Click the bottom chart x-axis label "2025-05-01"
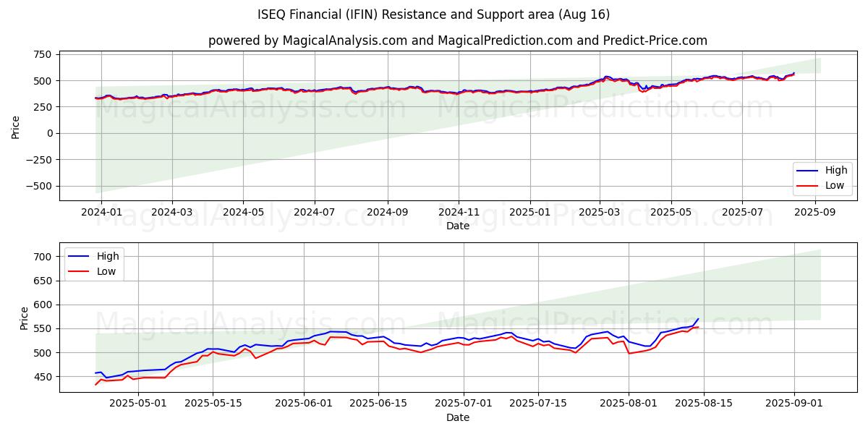Viewport: 868px width, 434px height. [137, 404]
